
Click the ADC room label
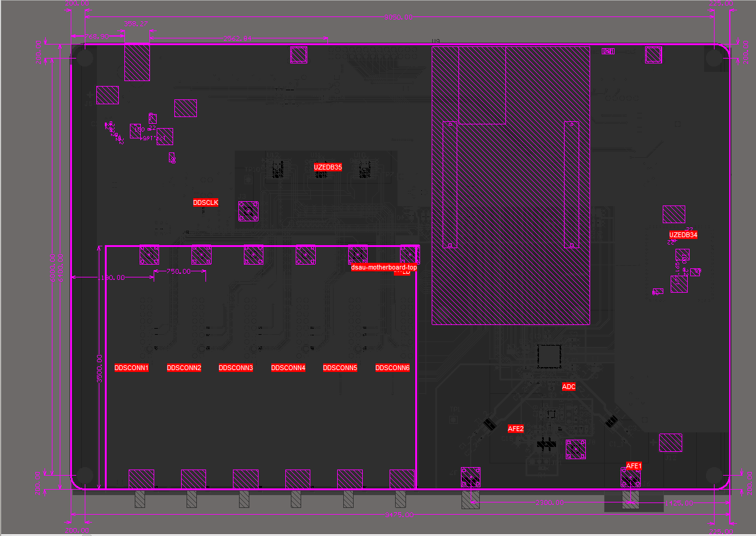569,387
